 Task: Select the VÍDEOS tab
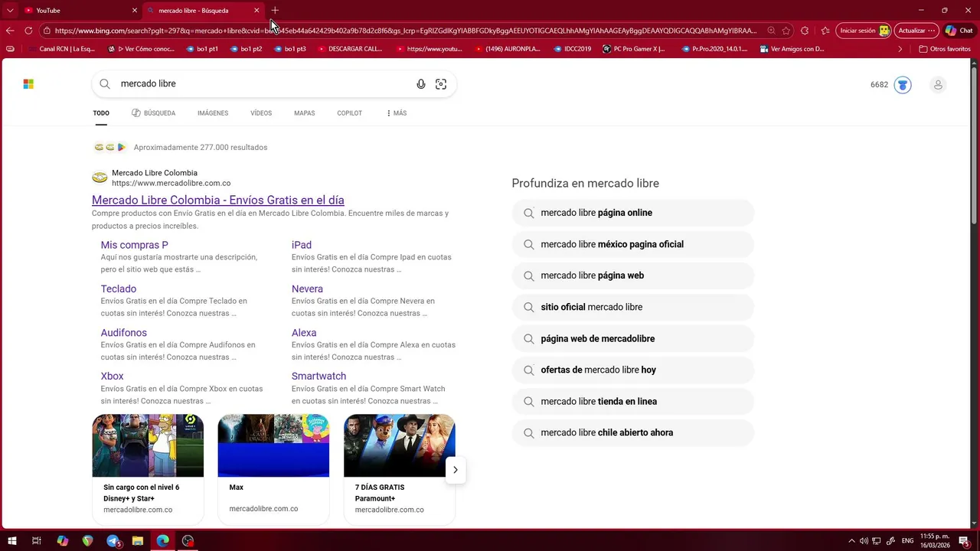261,113
